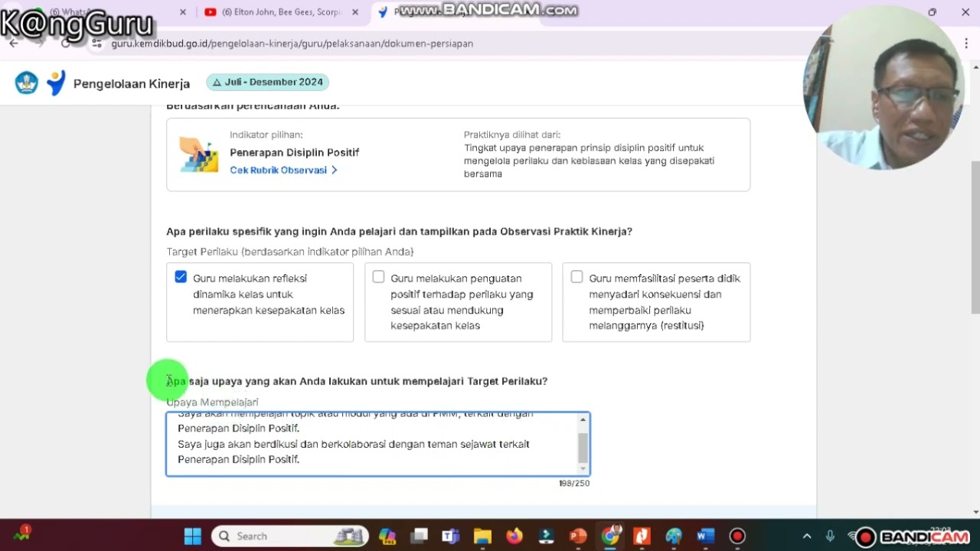Screen dimensions: 980x551
Task: Expand the chevron next to Cek Rubrik Observasi
Action: pos(335,170)
